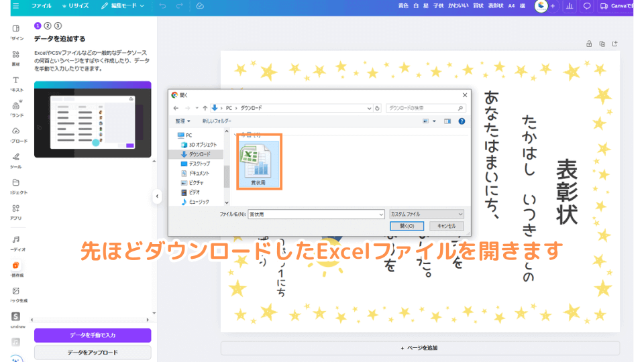Screen dimensions: 644x362
Task: Click the ページを追加 button below canvas
Action: pos(420,348)
